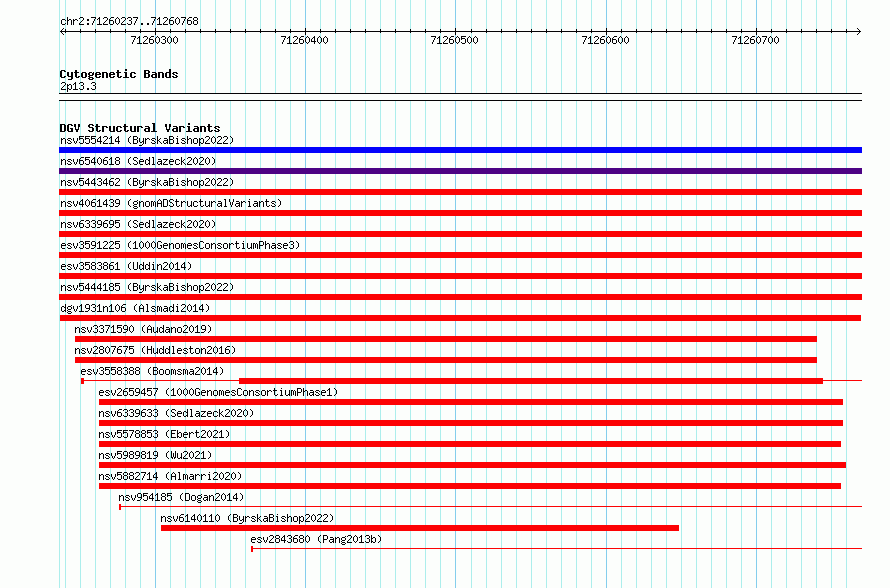
Task: Select the red bar under nsv5989819
Action: [x=472, y=465]
